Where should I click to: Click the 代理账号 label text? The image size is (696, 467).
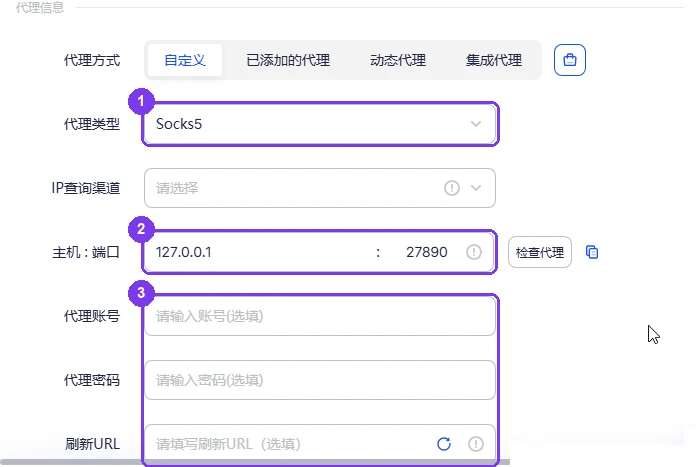(92, 316)
